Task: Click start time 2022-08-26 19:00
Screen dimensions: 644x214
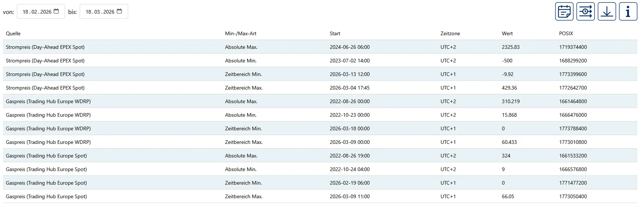Action: click(350, 156)
